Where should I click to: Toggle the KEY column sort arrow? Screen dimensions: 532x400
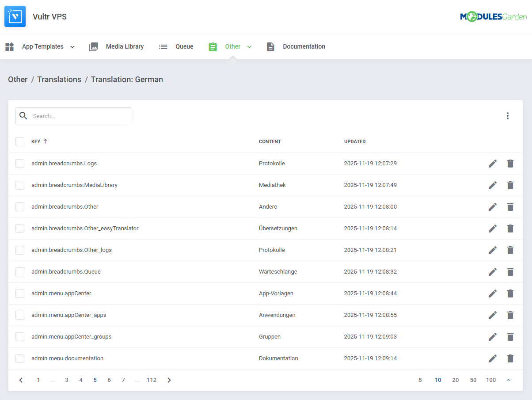pos(46,141)
